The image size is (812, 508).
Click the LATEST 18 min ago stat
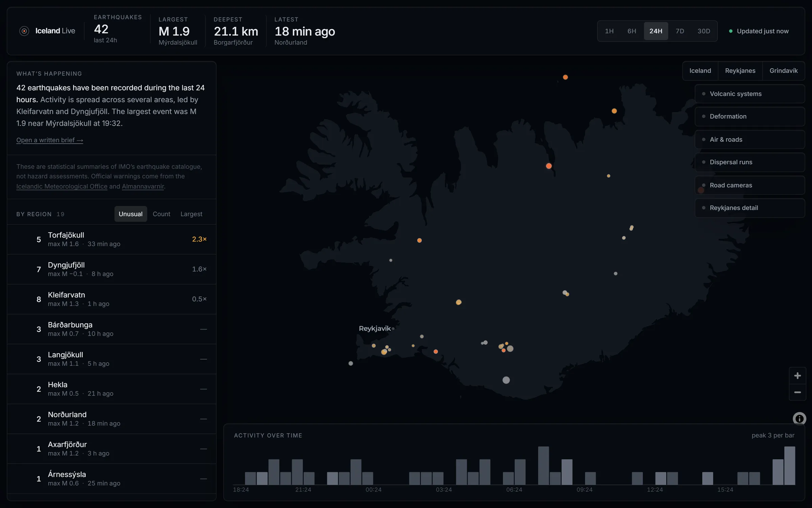[304, 31]
